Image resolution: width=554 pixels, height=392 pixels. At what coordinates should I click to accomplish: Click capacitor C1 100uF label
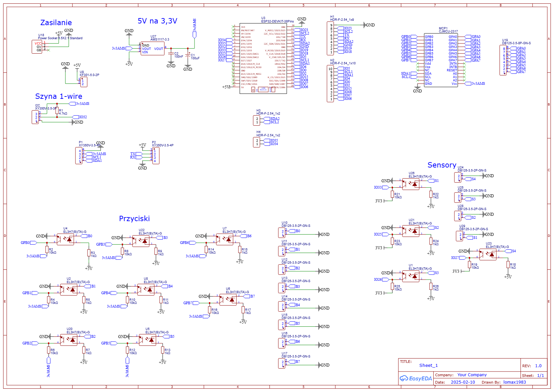coord(195,57)
